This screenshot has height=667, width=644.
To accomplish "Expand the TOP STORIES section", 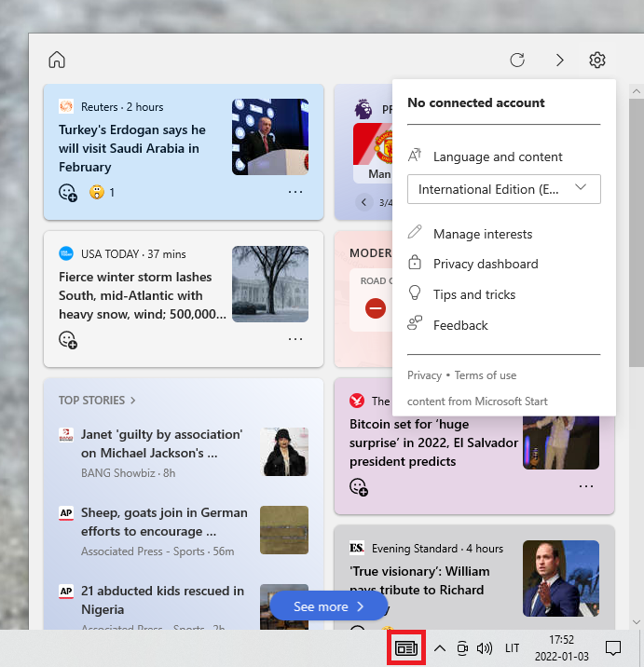I will click(x=97, y=401).
